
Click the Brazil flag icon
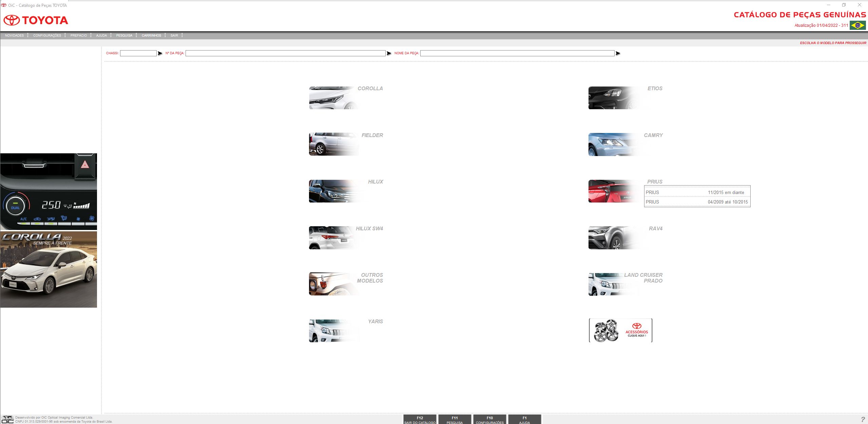pos(858,25)
